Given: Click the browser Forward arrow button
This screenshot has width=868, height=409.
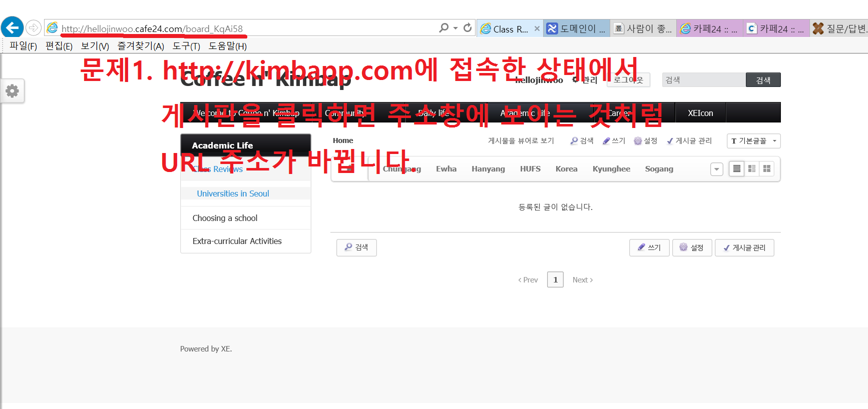Looking at the screenshot, I should pyautogui.click(x=34, y=27).
